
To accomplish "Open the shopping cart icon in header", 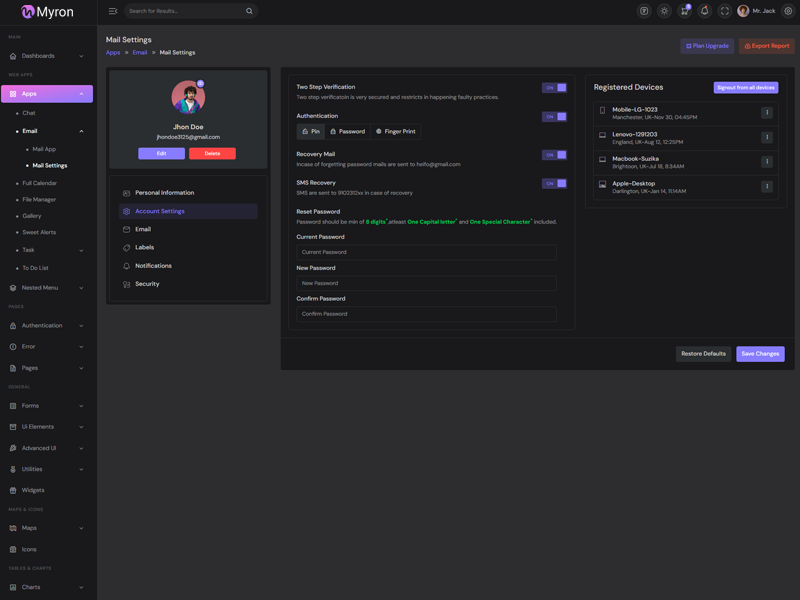I will (684, 11).
